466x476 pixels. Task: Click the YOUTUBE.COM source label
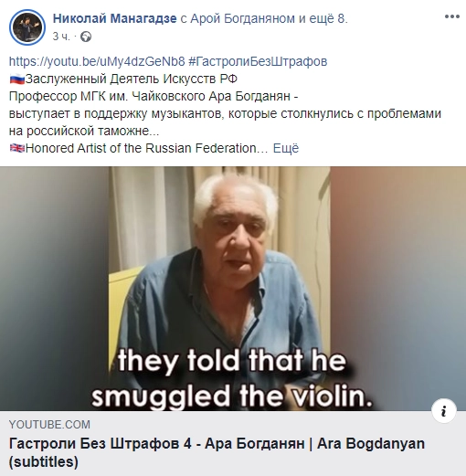coord(49,424)
